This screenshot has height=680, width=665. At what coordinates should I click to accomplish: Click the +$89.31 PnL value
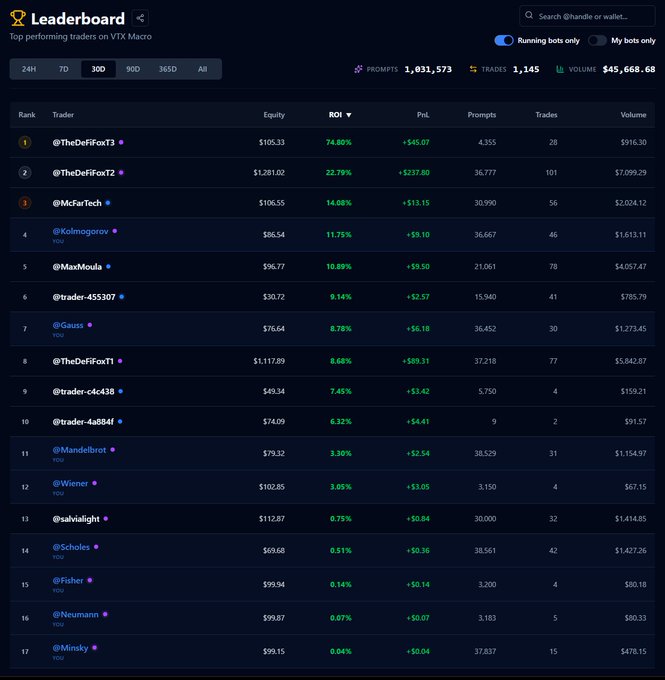tap(416, 361)
